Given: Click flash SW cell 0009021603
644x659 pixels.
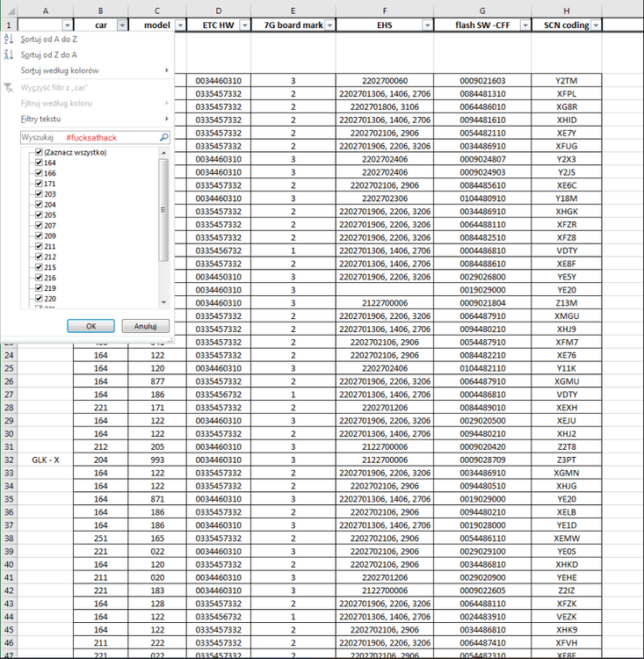Looking at the screenshot, I should pyautogui.click(x=482, y=81).
